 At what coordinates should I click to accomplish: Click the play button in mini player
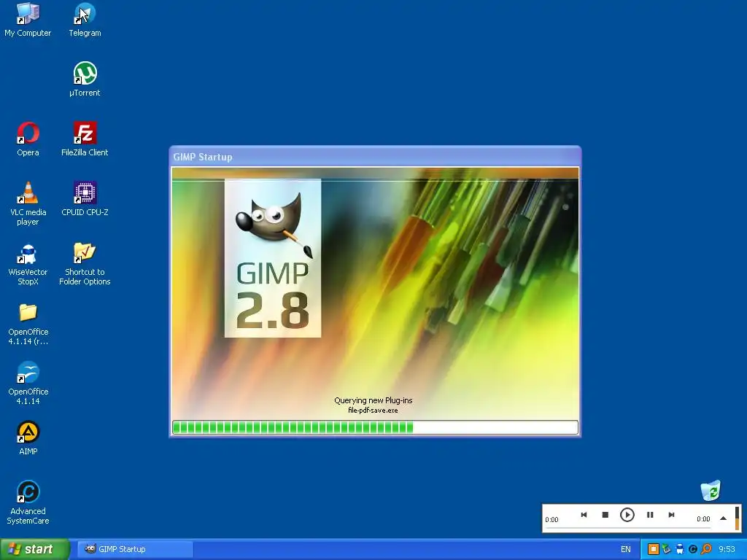[x=627, y=515]
